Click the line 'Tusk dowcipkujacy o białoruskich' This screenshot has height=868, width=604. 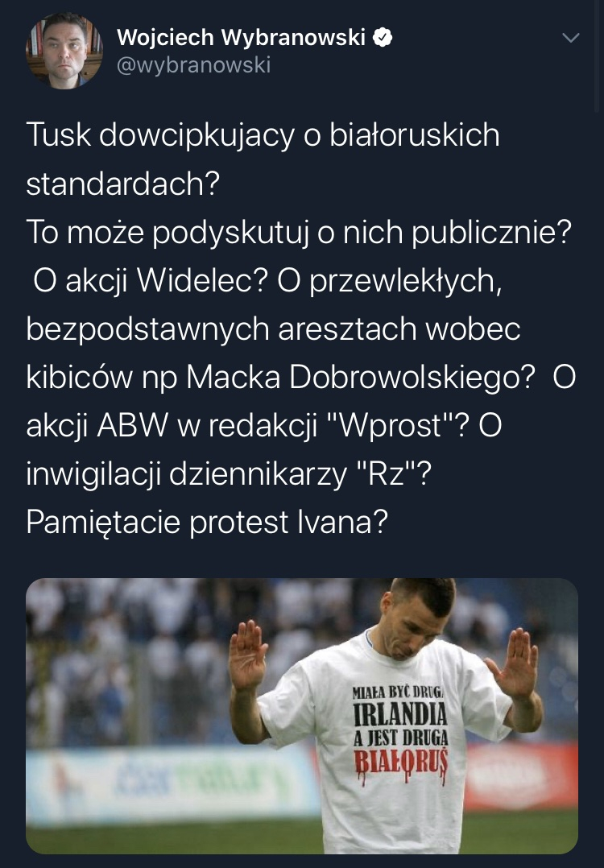tap(263, 135)
